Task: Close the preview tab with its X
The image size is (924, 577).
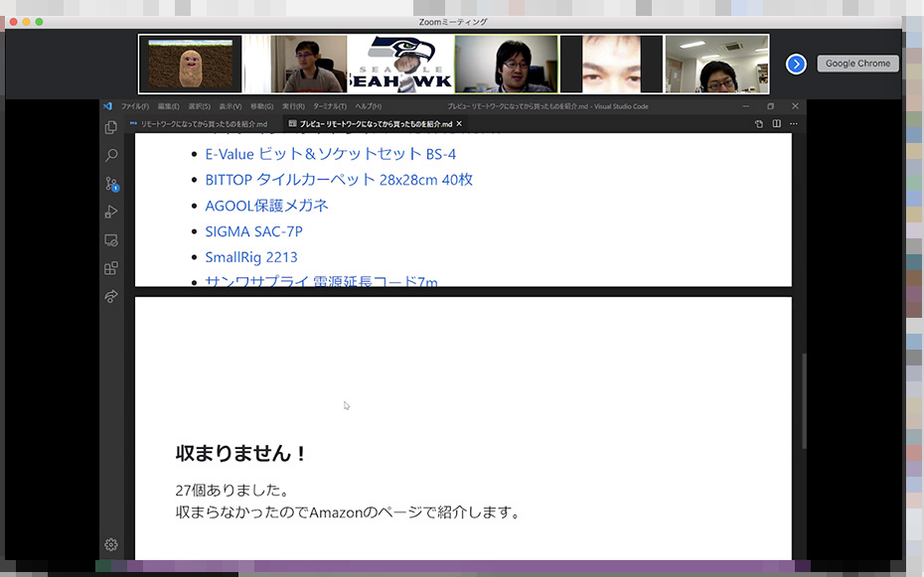Action: (459, 123)
